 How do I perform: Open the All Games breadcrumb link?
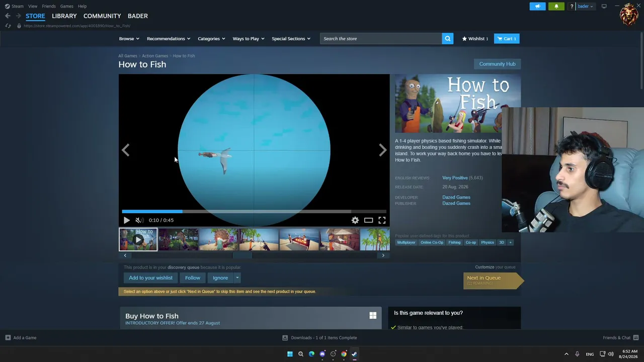[x=128, y=56]
